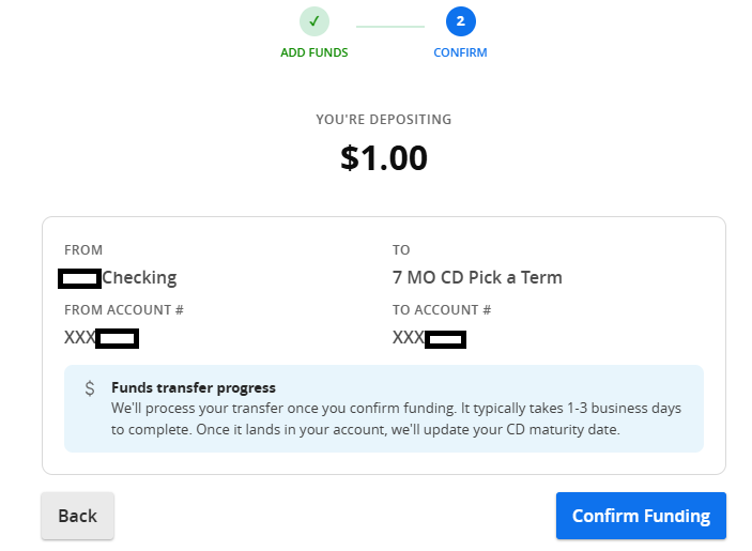Click the TO ACCOUNT # label
752x551 pixels.
point(442,310)
